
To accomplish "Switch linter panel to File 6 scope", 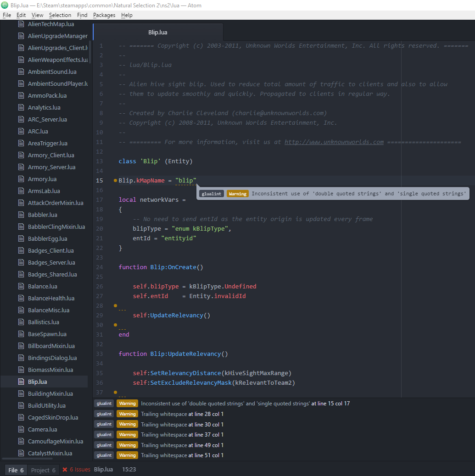I will tap(16, 470).
